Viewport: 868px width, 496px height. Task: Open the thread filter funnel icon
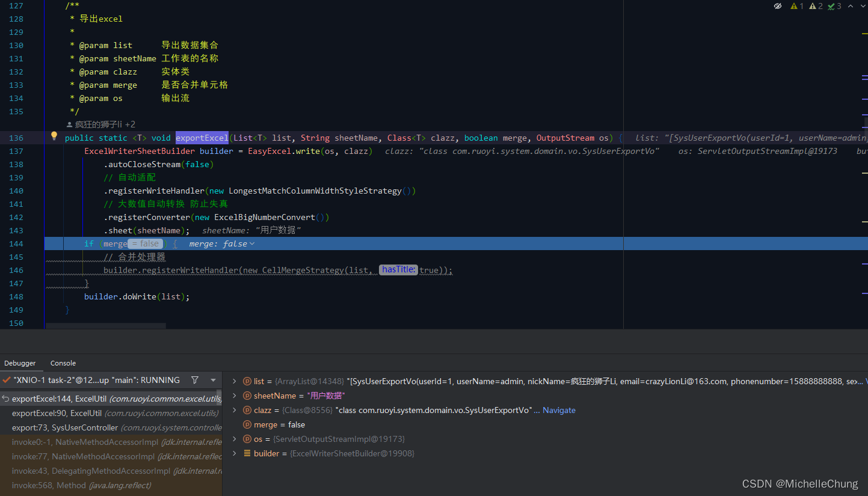tap(195, 380)
